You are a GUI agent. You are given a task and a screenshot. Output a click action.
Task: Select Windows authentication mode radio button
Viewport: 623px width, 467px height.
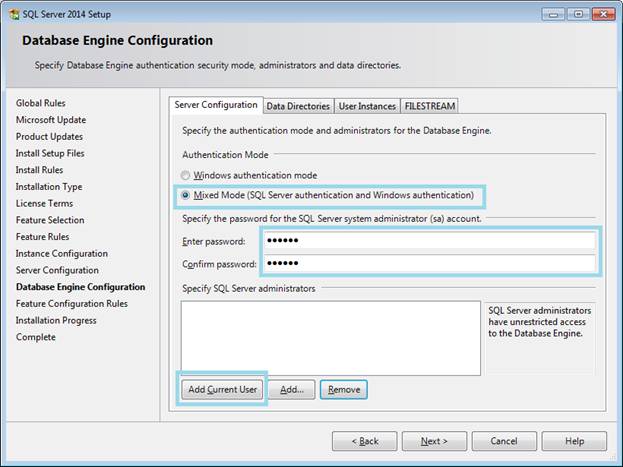[x=185, y=175]
